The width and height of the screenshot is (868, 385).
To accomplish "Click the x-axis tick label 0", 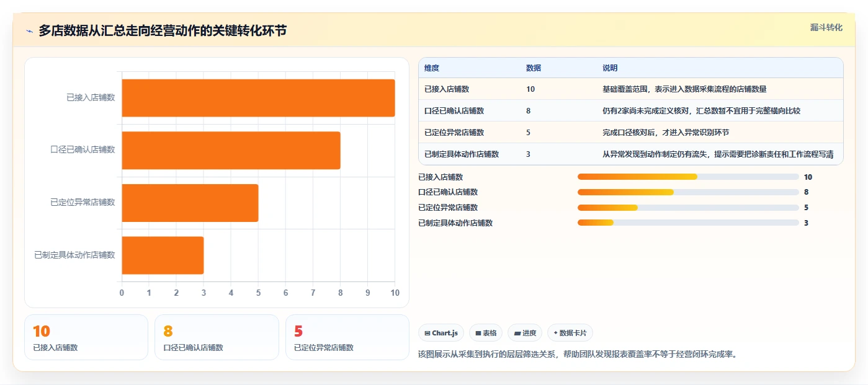I will coord(122,293).
